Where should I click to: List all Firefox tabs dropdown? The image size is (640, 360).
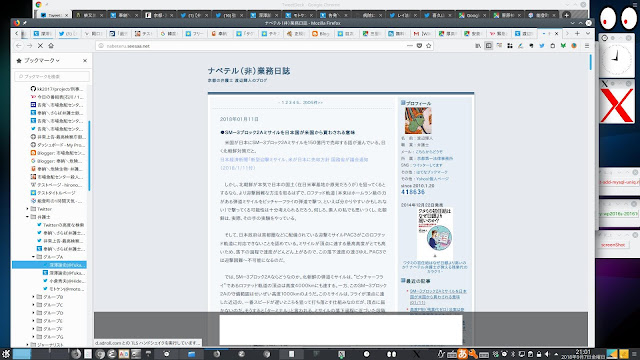click(x=588, y=33)
